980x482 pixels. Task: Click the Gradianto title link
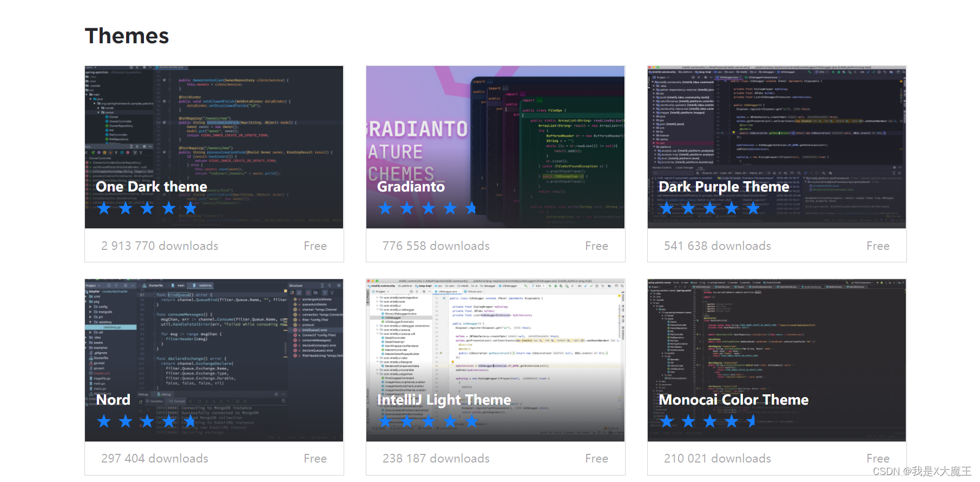[411, 187]
